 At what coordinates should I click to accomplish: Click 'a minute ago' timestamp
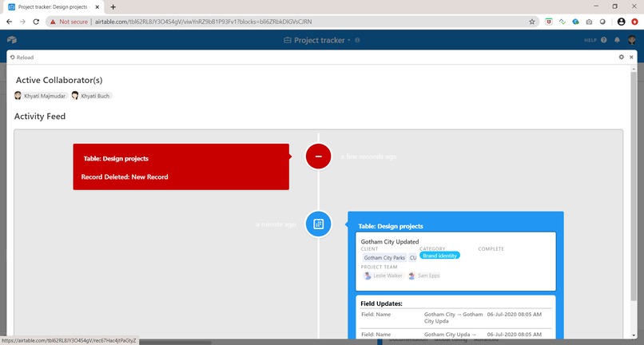[276, 224]
